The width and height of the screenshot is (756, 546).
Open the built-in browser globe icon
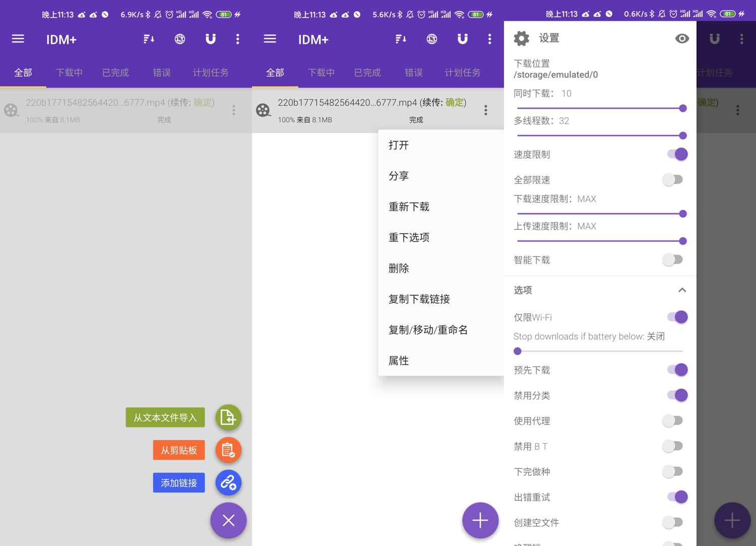tap(180, 39)
